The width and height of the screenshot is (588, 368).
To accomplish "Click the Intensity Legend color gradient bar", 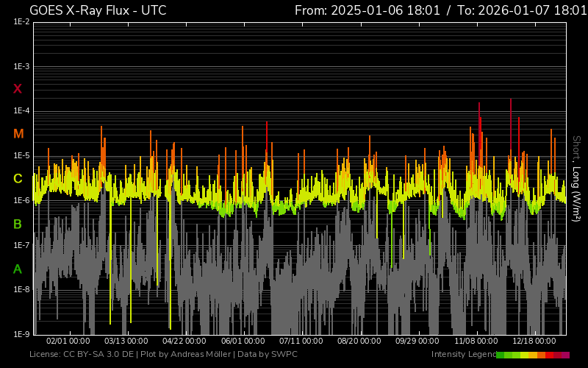I will pos(533,355).
